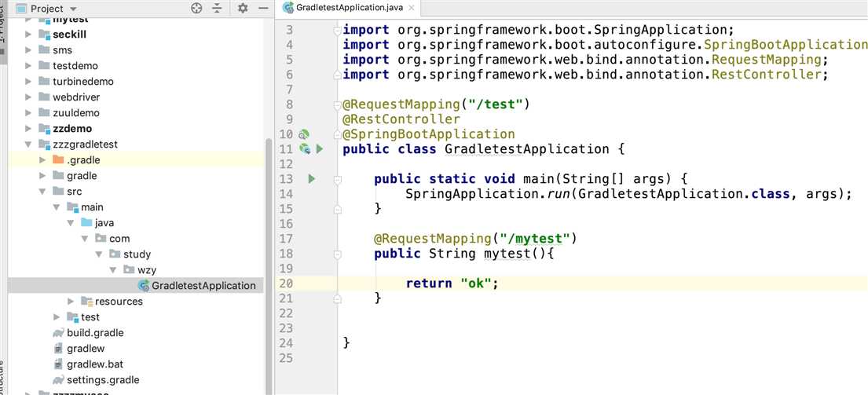Collapse the java folder
Viewport: 868px width, 395px height.
pos(70,222)
